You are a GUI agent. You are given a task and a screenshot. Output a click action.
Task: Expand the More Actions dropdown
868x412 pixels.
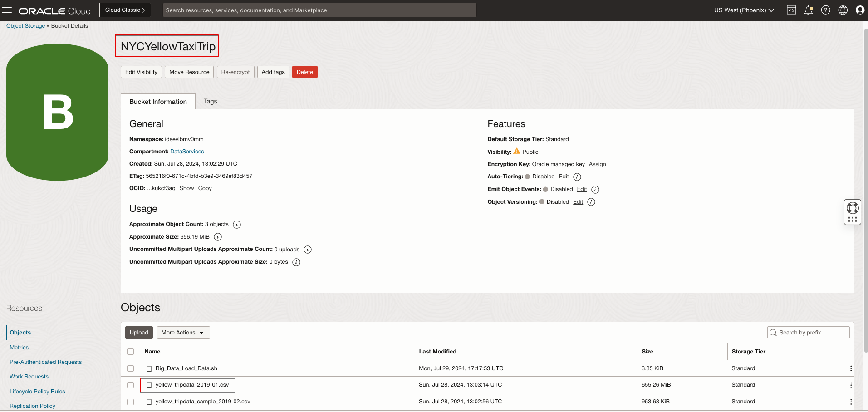pos(183,333)
